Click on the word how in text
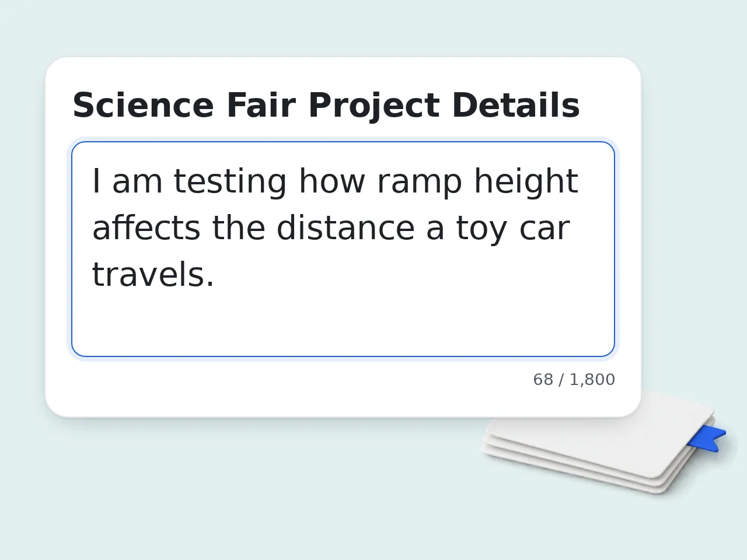This screenshot has width=747, height=560. pyautogui.click(x=332, y=181)
